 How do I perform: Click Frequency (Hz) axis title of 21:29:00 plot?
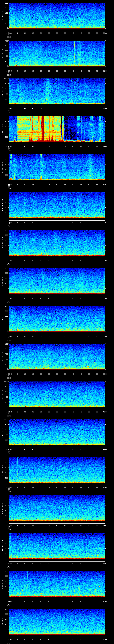[3, 16]
